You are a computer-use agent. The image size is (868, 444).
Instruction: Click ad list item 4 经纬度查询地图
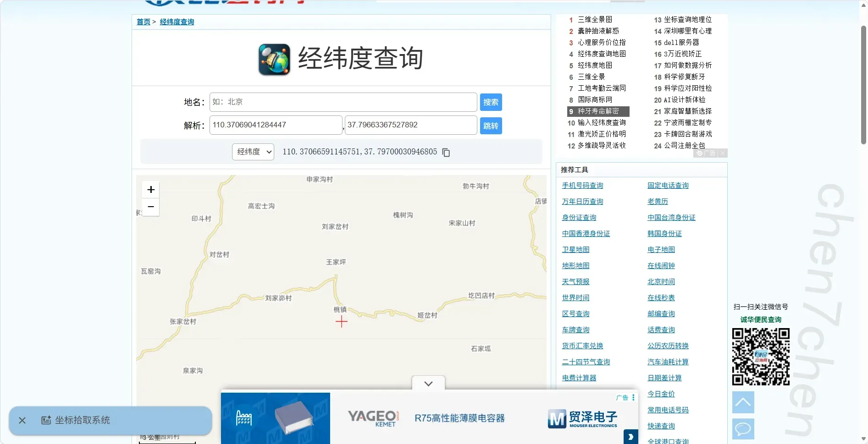tap(602, 54)
